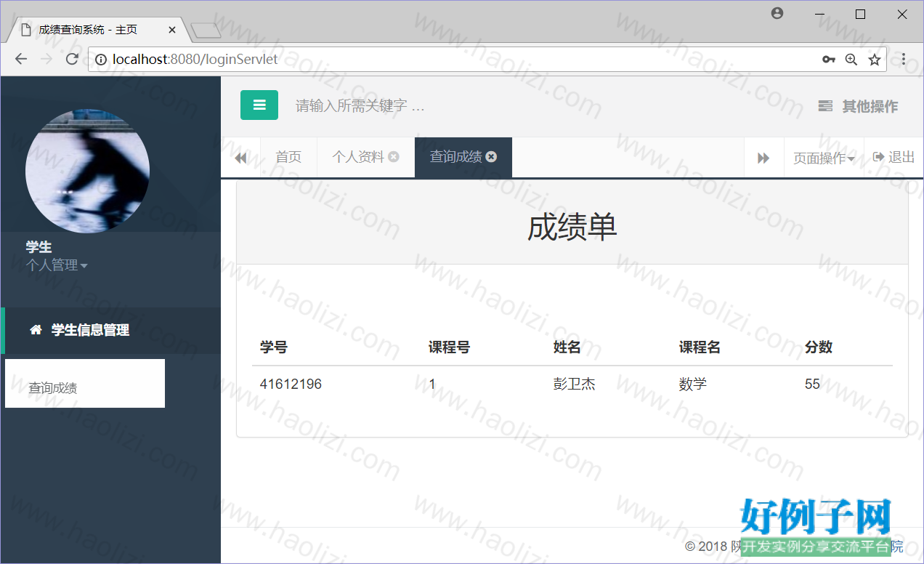The height and width of the screenshot is (564, 924).
Task: Collapse the 学生信息管理 menu section
Action: (x=111, y=330)
